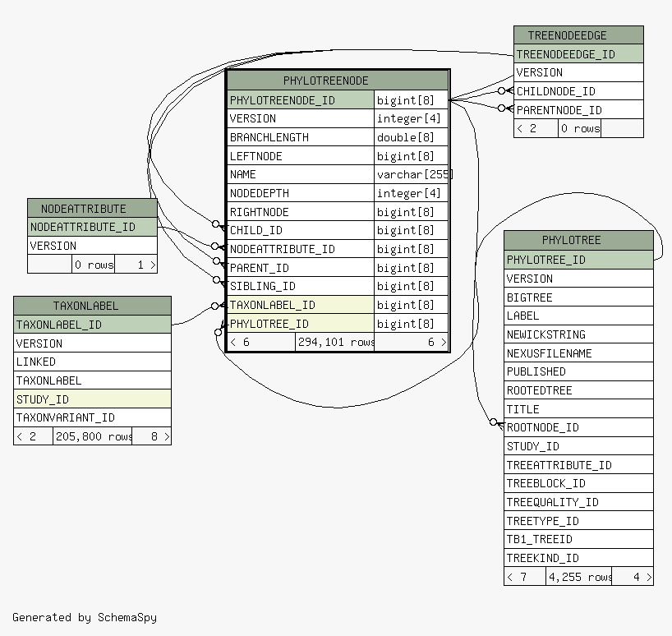
Task: Click the TREEQUALITY_ID column
Action: point(578,502)
